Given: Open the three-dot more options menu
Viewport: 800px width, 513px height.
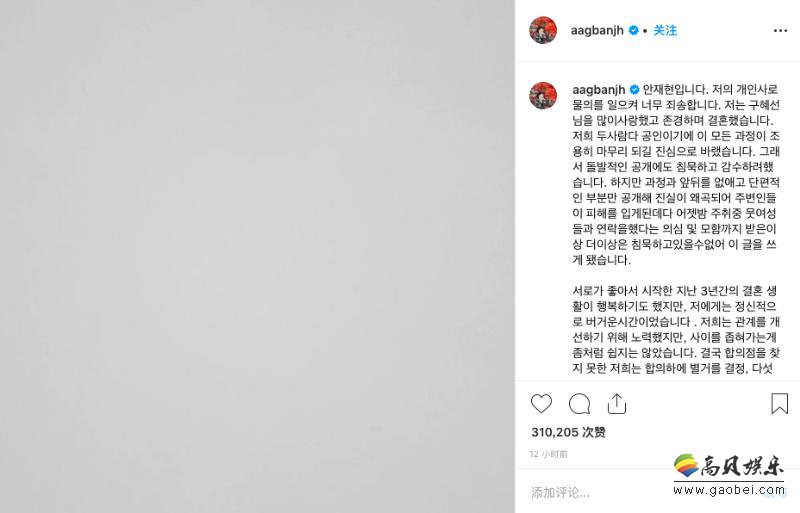Looking at the screenshot, I should click(x=780, y=31).
